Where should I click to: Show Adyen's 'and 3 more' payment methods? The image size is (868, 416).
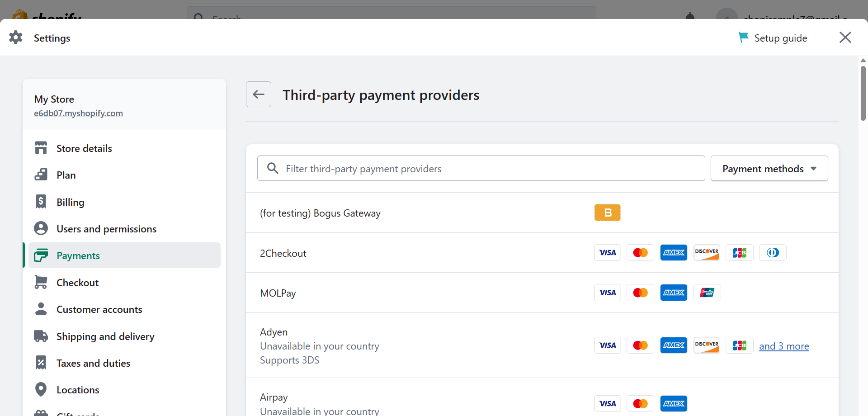(x=784, y=346)
